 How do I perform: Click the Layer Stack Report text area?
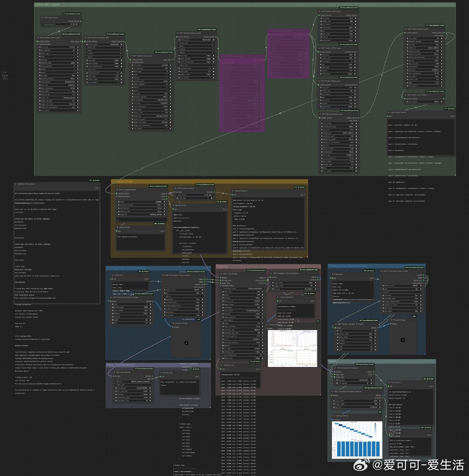(x=421, y=137)
